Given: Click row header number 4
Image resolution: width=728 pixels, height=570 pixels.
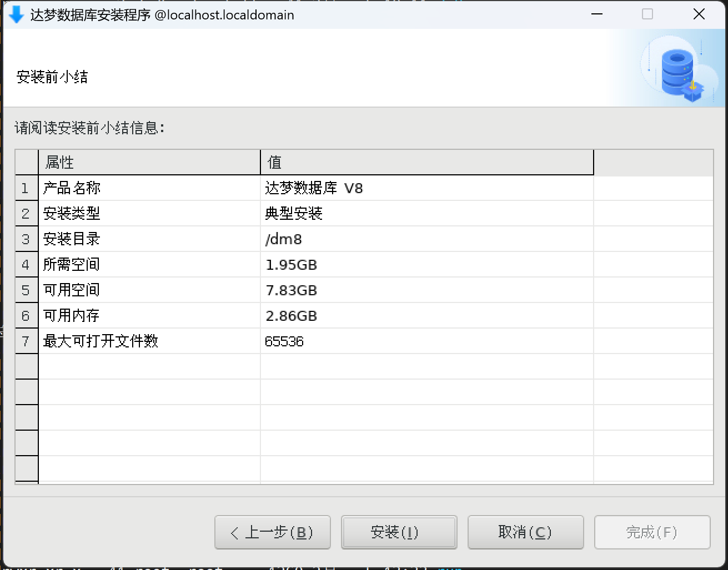Looking at the screenshot, I should (26, 265).
